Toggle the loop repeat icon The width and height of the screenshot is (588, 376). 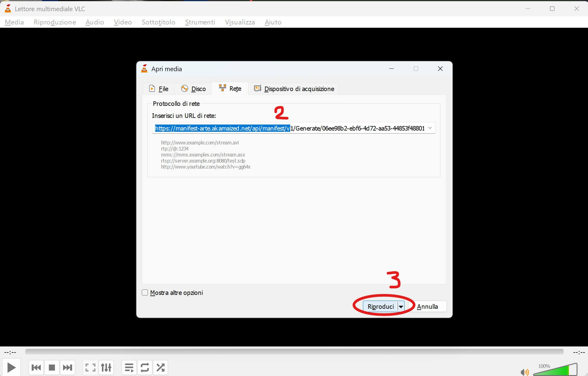tap(145, 368)
